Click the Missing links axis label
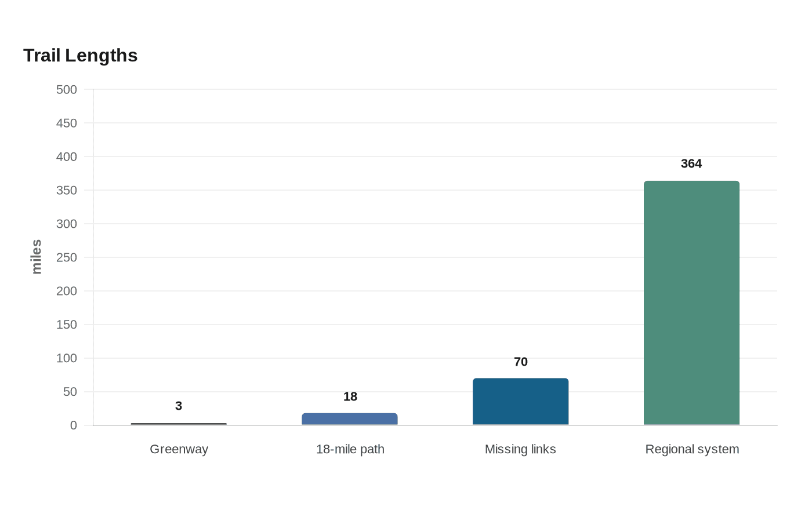The width and height of the screenshot is (812, 510). click(x=520, y=449)
